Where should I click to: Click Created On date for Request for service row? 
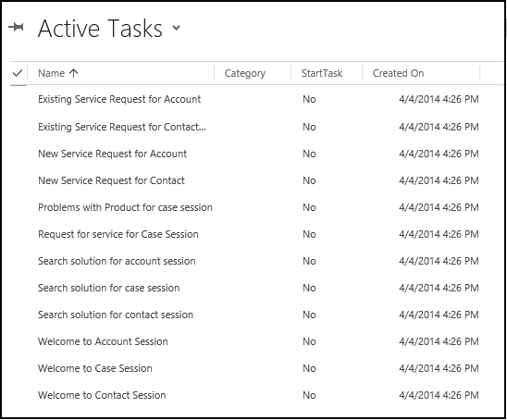(x=439, y=234)
